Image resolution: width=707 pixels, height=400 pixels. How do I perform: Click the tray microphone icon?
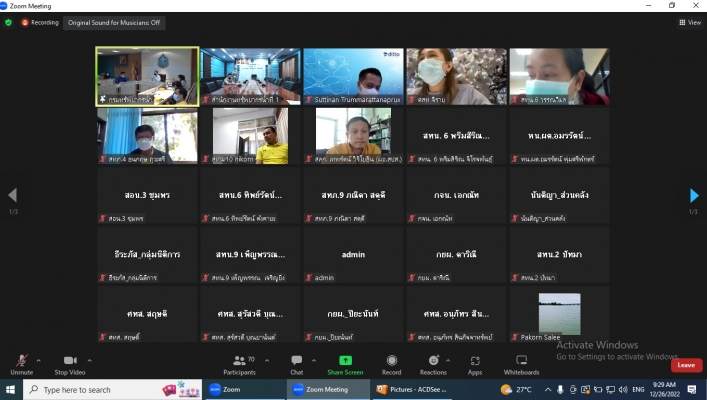[x=560, y=390]
